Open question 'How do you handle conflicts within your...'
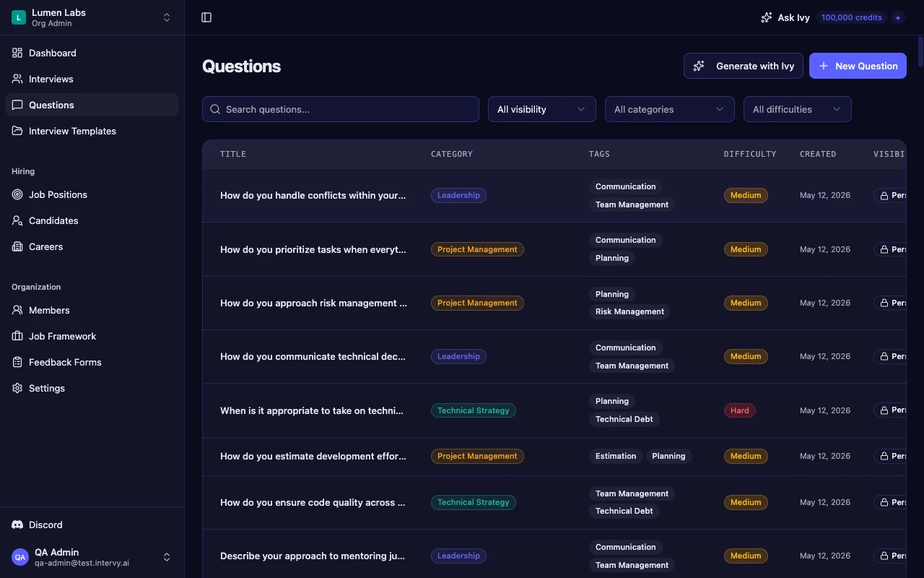This screenshot has height=578, width=924. 313,195
